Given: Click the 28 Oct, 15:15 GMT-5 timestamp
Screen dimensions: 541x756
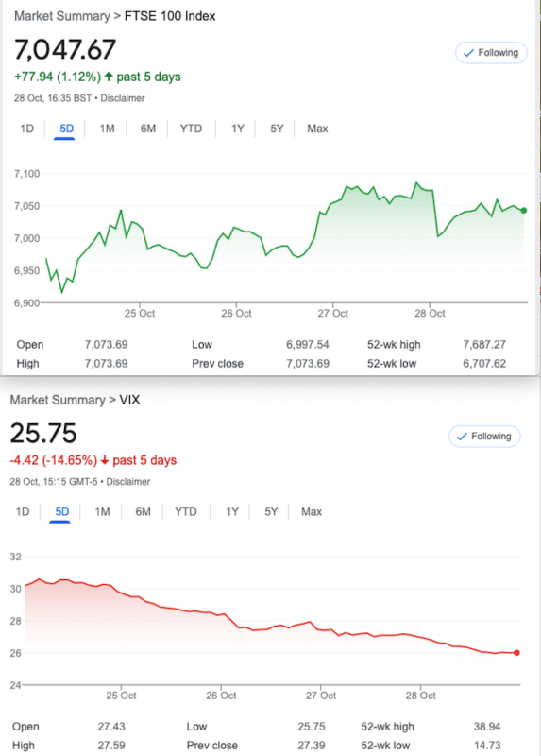Looking at the screenshot, I should pos(56,482).
